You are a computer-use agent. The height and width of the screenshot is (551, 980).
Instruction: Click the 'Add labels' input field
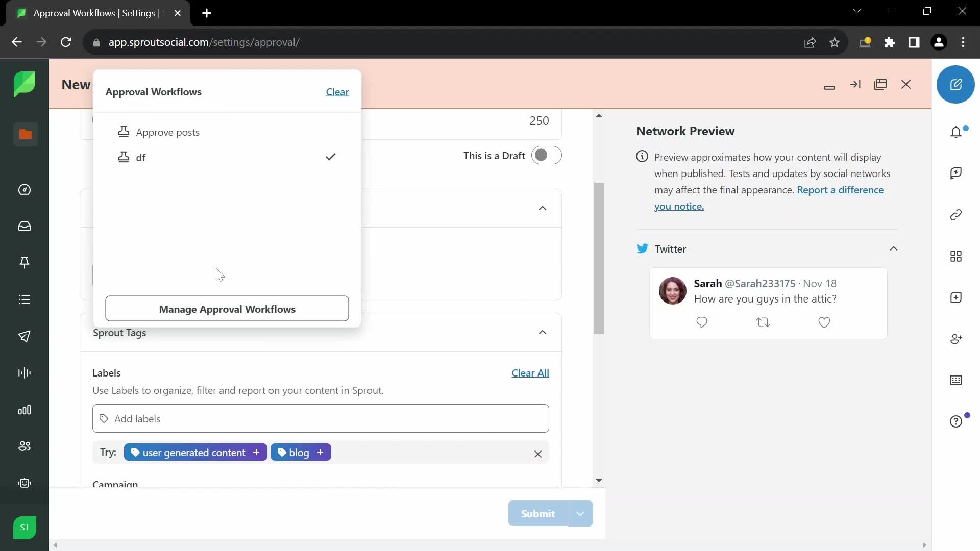[322, 418]
